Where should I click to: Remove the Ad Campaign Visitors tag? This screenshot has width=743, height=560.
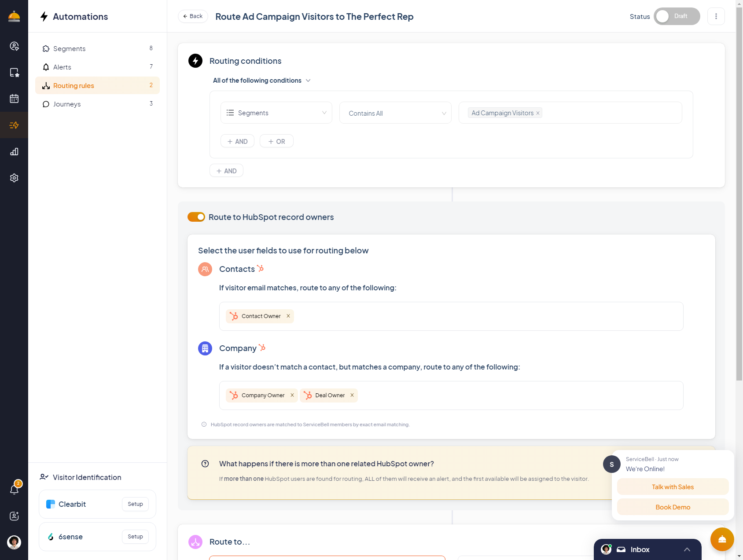pos(538,113)
